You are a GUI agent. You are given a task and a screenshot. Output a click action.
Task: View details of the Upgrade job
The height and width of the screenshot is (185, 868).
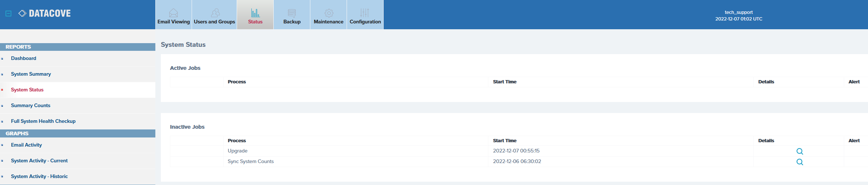click(799, 151)
